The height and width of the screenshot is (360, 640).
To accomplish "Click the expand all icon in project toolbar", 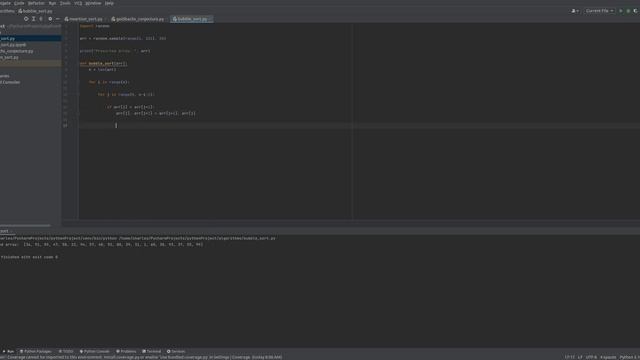I will pyautogui.click(x=34, y=19).
